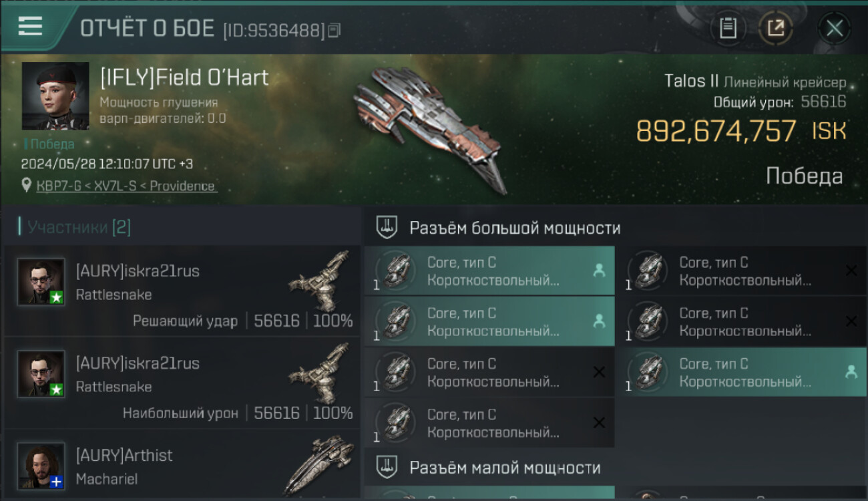Select the Участники participants tab
Viewport: 868px width, 501px height.
[75, 227]
